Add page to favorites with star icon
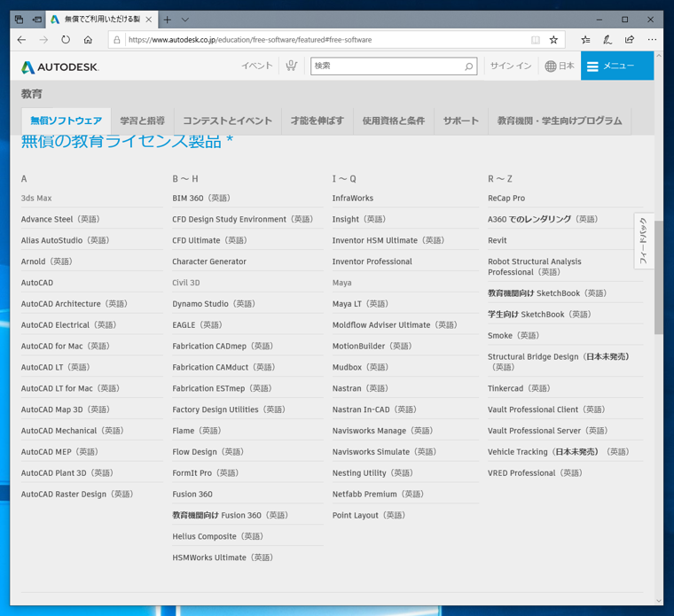 coord(553,40)
